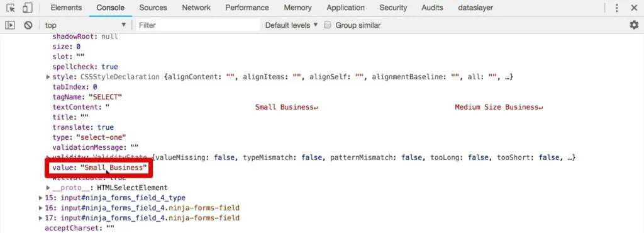Open the Memory tab

click(x=297, y=8)
